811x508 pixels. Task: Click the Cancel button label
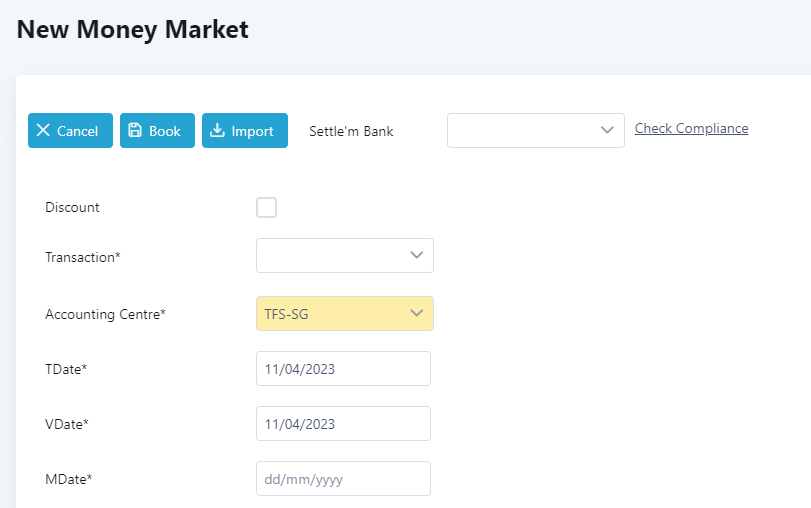[77, 131]
